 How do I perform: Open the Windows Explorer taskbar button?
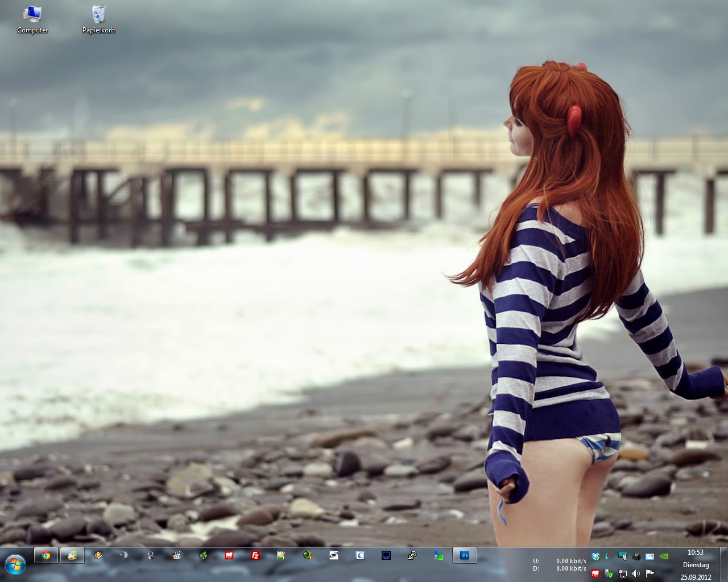(x=72, y=555)
